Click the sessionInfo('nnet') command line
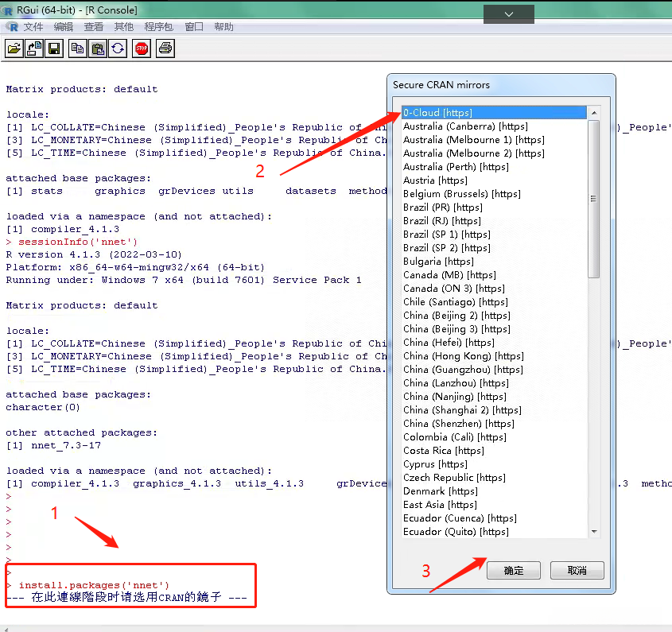The width and height of the screenshot is (672, 632). click(78, 242)
